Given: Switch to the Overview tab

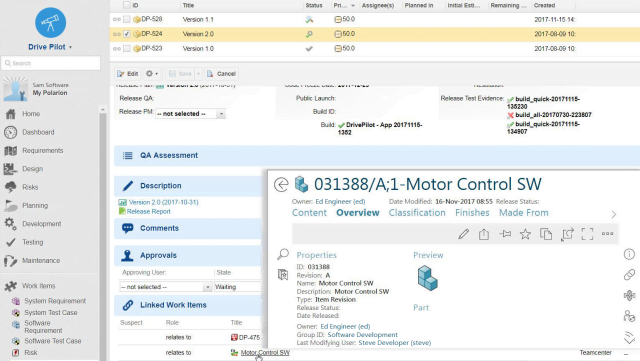Looking at the screenshot, I should (x=358, y=213).
